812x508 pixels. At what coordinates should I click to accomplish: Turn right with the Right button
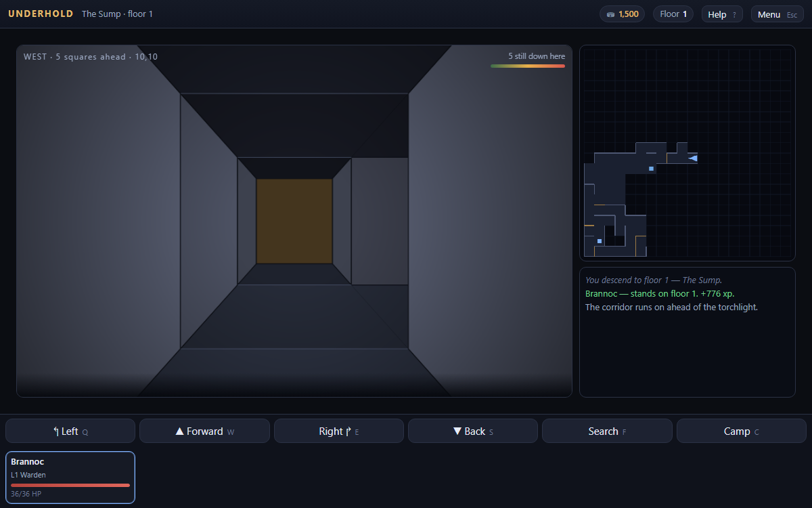[x=339, y=431]
